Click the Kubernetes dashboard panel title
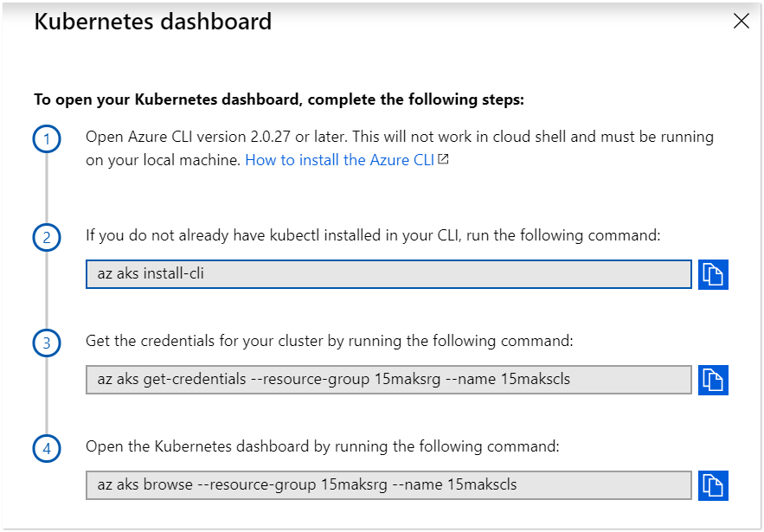 click(x=153, y=22)
